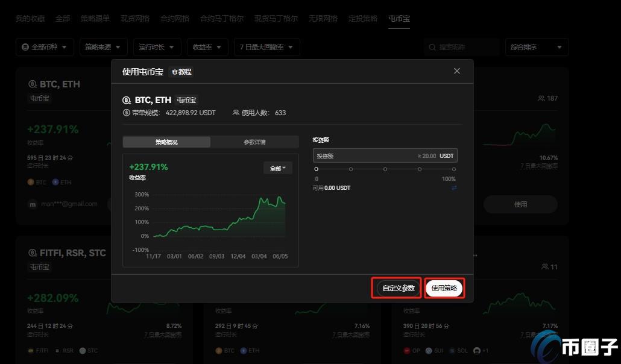Select the SOL coin icon on the bottom card
621x364 pixels.
tap(451, 350)
